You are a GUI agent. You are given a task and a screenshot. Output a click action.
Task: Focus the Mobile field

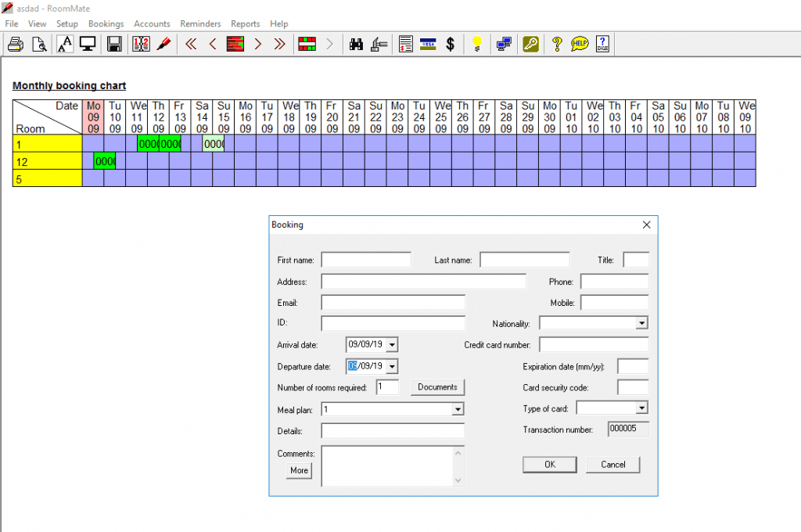click(615, 303)
